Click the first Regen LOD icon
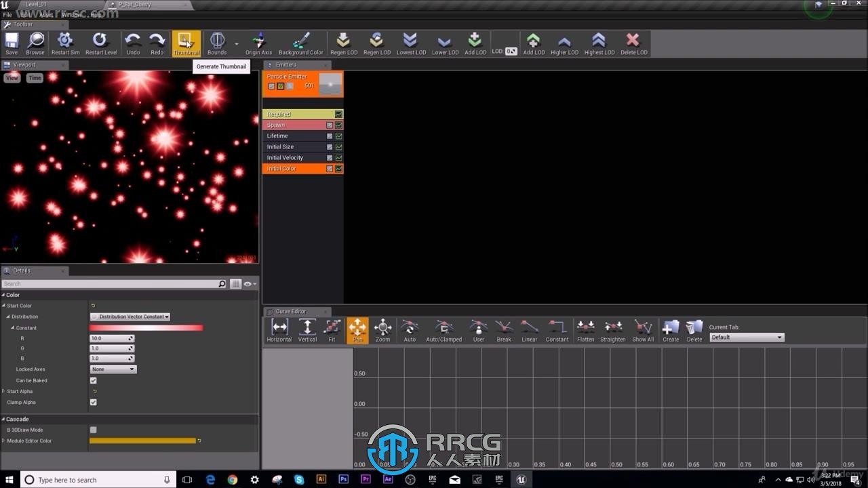The width and height of the screenshot is (868, 488). point(344,43)
